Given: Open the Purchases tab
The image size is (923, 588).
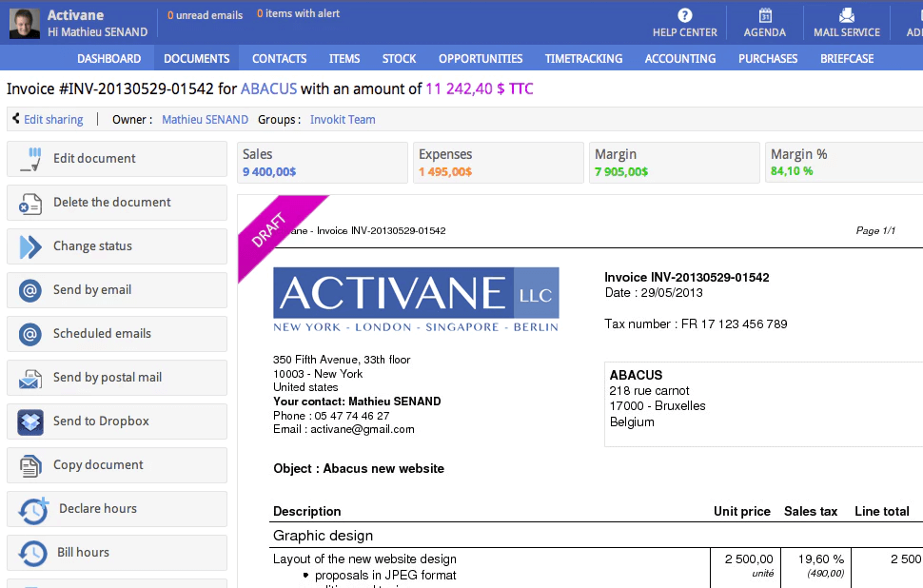Looking at the screenshot, I should 768,58.
